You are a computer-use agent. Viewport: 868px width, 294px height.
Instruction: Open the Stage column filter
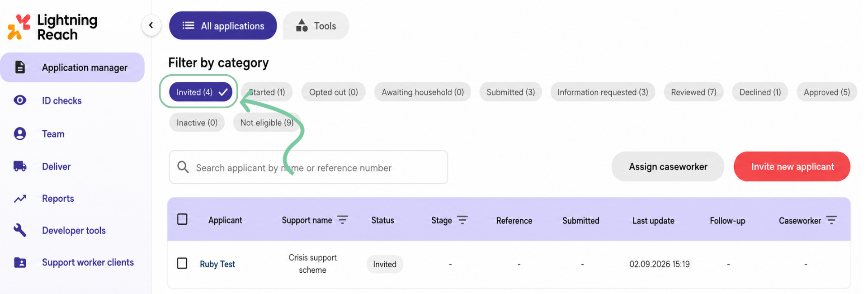(x=462, y=220)
